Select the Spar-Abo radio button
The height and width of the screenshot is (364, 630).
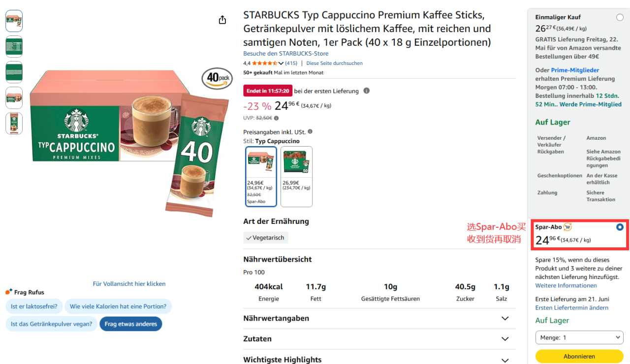click(620, 227)
